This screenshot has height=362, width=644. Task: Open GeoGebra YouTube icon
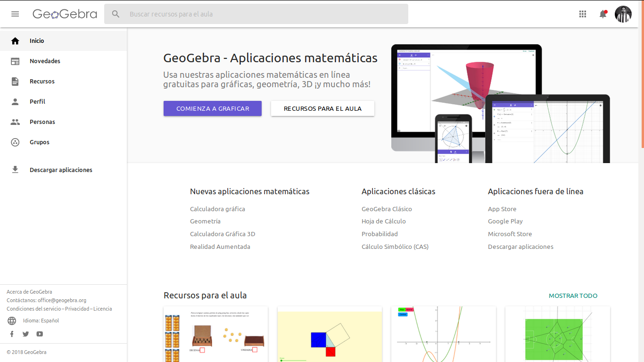click(40, 334)
